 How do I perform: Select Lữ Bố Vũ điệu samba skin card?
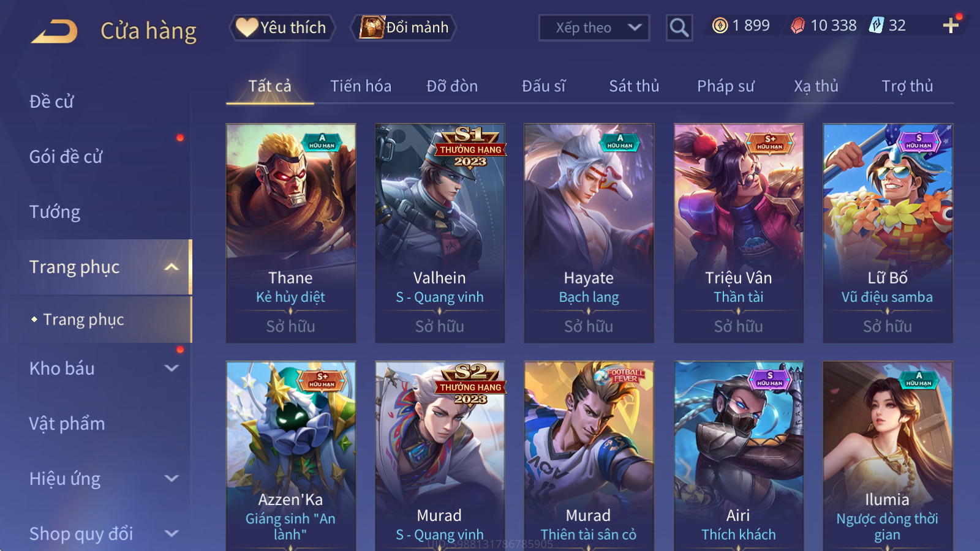[888, 233]
